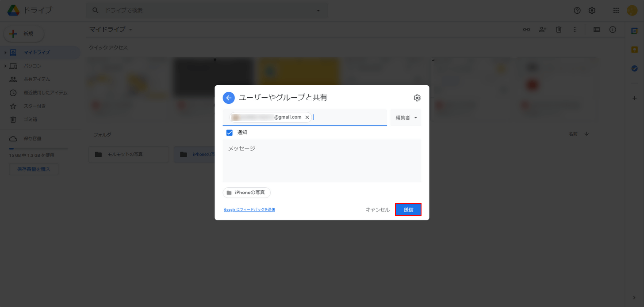The width and height of the screenshot is (644, 307).
Task: Open the Drive help icon
Action: (577, 11)
